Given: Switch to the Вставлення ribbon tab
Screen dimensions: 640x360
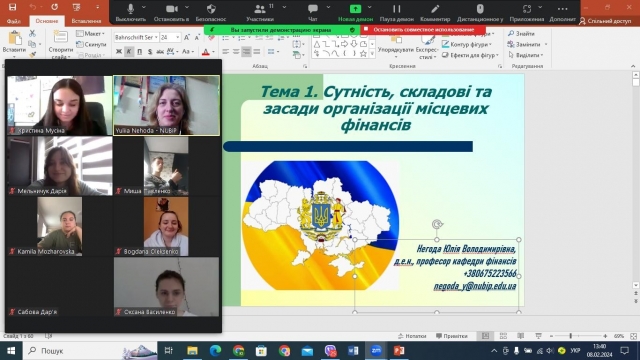Looking at the screenshot, I should pyautogui.click(x=86, y=21).
